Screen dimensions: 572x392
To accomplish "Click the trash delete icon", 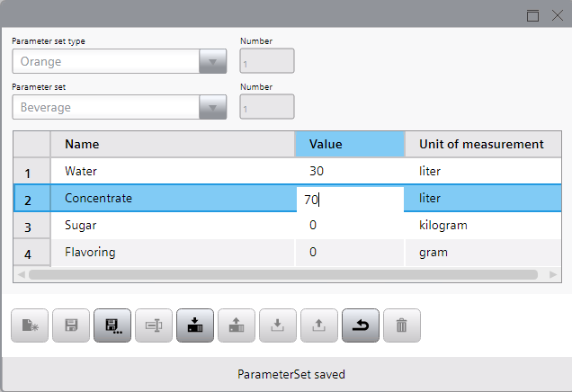I will [402, 325].
